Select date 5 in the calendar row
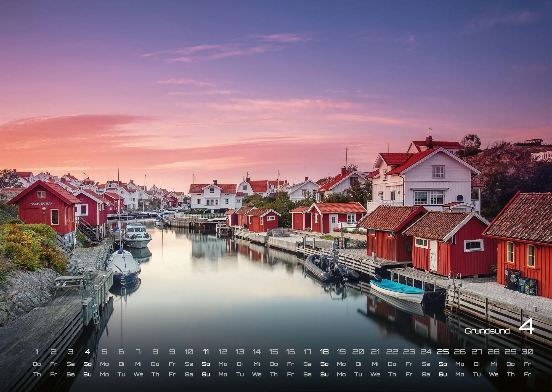 click(x=104, y=352)
